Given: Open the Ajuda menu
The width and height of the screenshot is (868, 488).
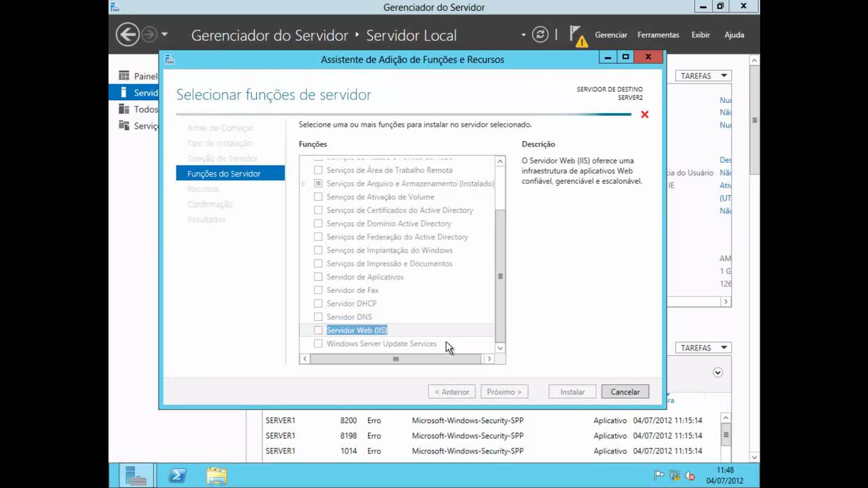Looking at the screenshot, I should [x=734, y=35].
